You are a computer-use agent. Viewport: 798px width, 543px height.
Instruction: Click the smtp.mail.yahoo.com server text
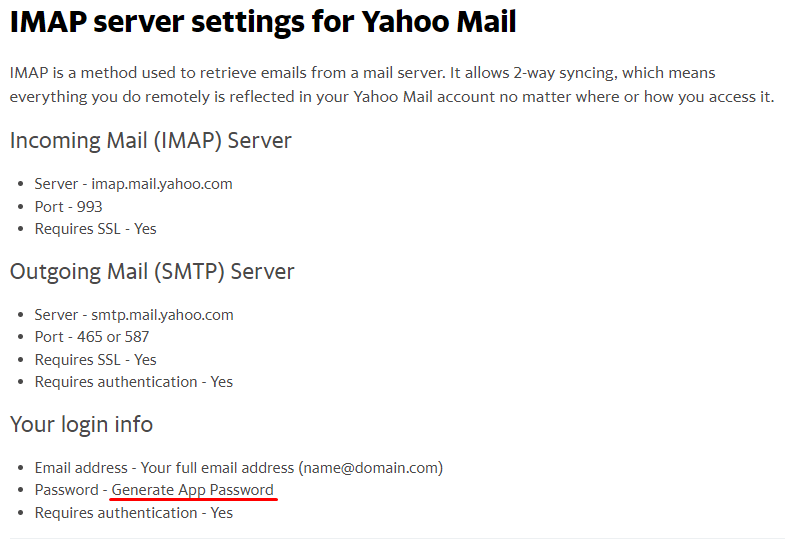pyautogui.click(x=162, y=315)
